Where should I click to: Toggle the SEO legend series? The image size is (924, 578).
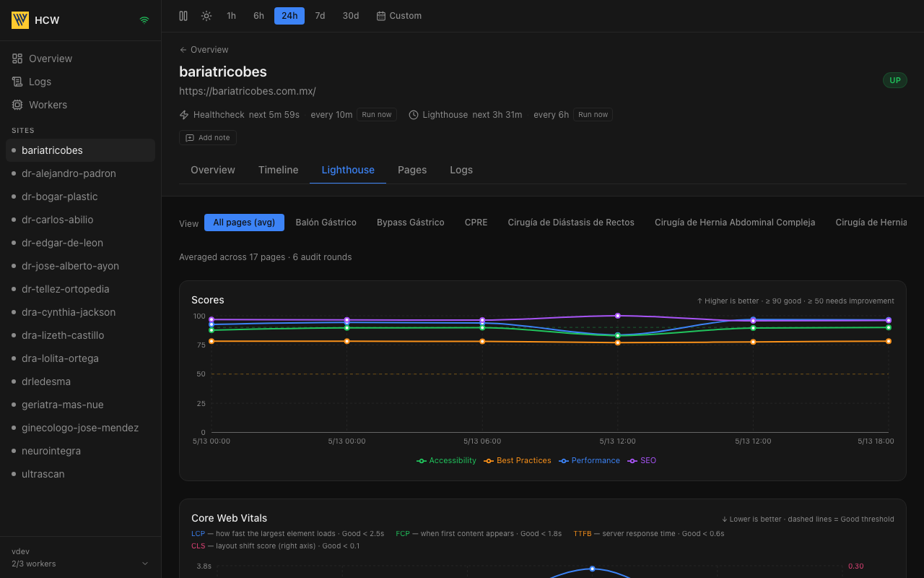coord(642,461)
